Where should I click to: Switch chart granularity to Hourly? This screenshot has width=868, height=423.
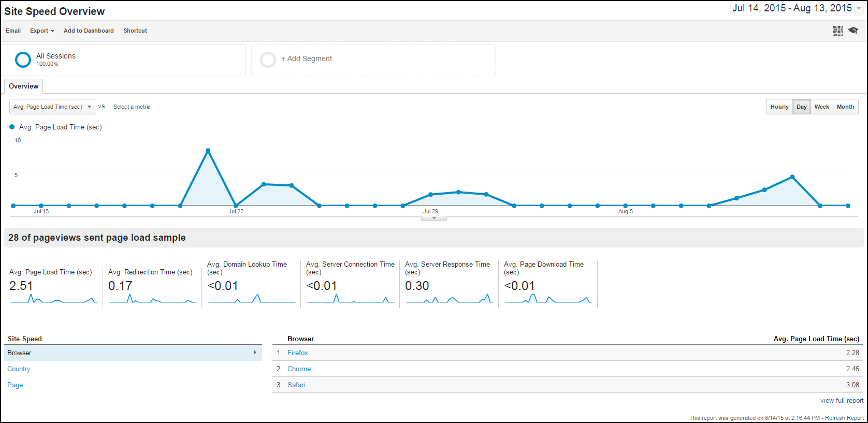pyautogui.click(x=779, y=107)
